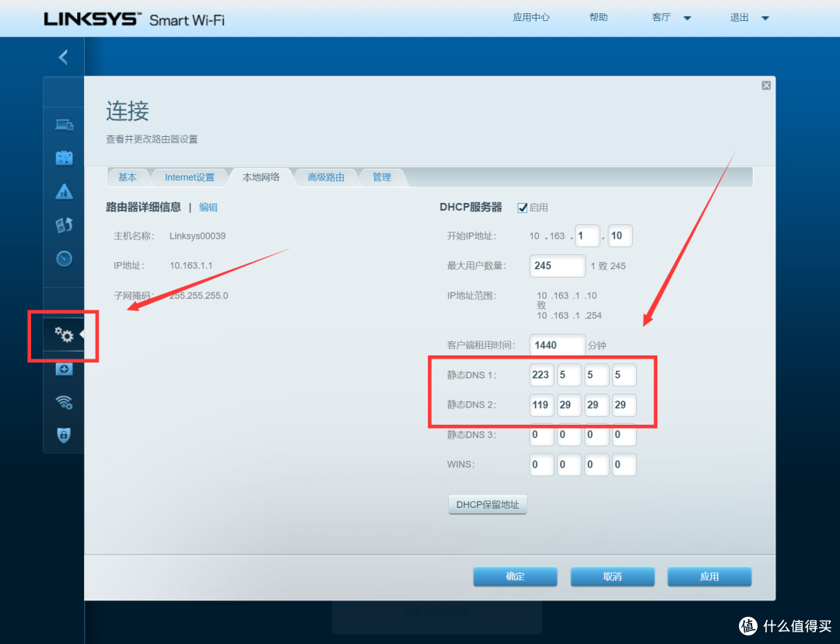The image size is (840, 644).
Task: Click the 最大用户数量 input field
Action: tap(558, 266)
